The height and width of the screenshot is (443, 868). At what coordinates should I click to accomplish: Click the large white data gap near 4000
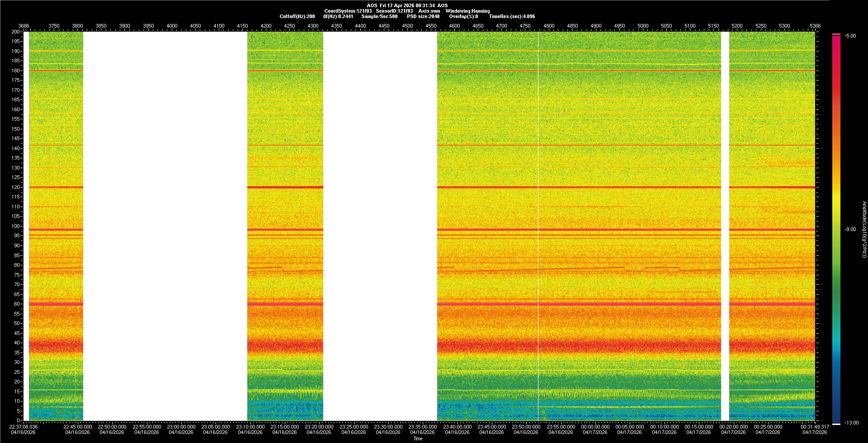coord(165,226)
